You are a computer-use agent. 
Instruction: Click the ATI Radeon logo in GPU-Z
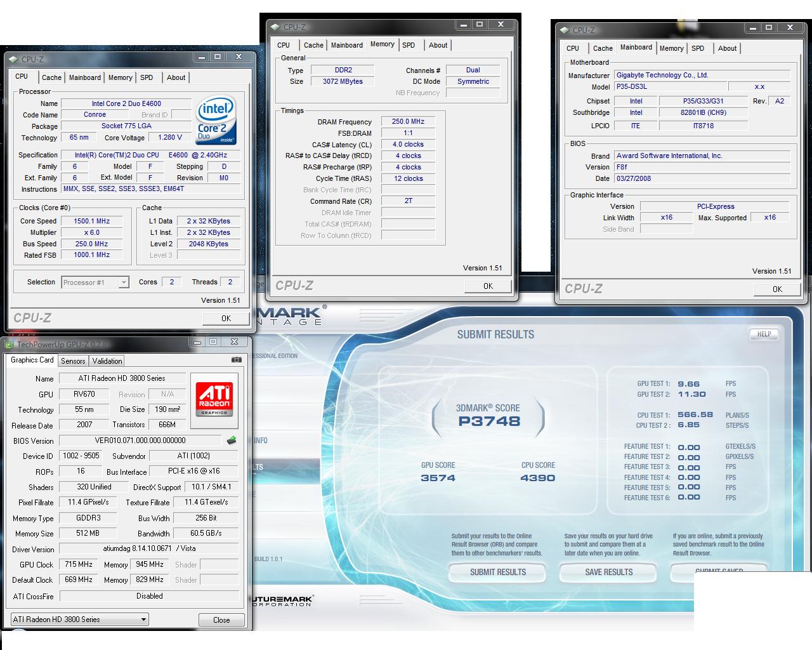214,399
